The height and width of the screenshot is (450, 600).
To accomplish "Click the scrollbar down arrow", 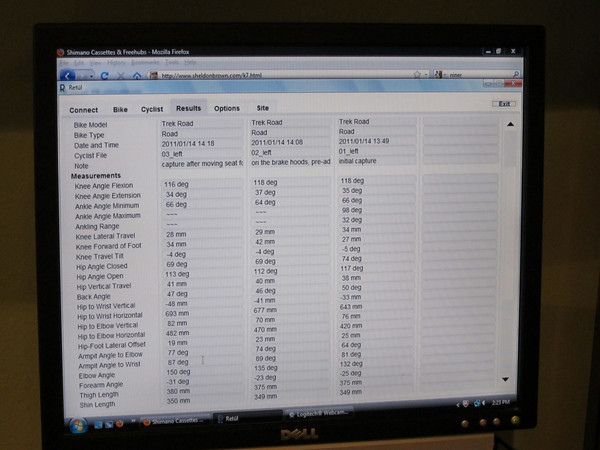I will coord(505,379).
